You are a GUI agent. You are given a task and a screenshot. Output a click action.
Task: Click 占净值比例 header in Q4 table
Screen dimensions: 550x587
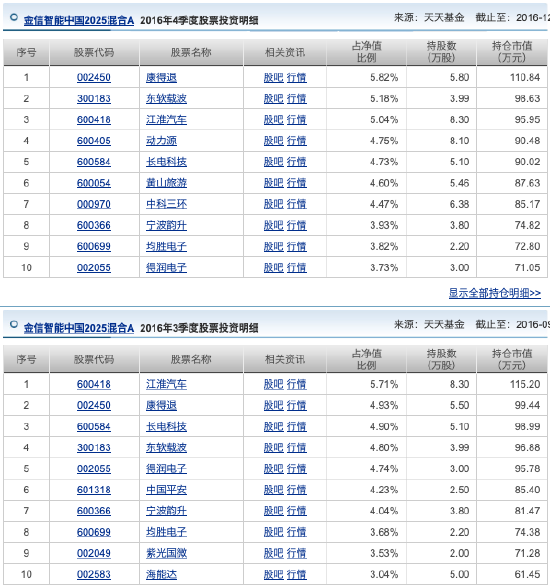pos(367,52)
